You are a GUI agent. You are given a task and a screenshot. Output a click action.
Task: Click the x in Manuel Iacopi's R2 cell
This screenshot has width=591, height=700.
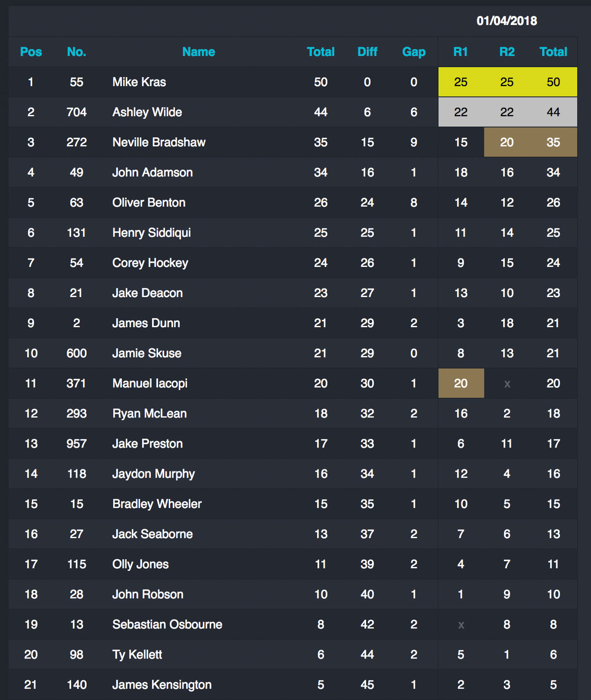[x=507, y=384]
